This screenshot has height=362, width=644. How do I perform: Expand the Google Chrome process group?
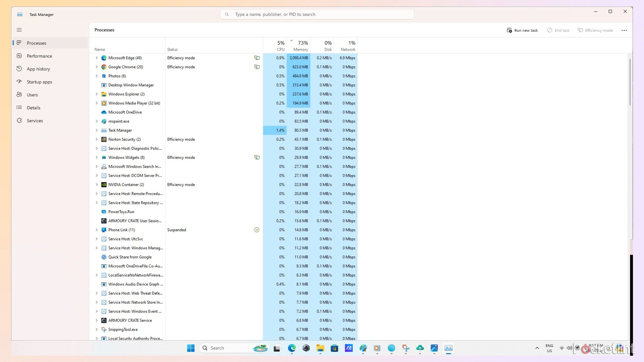coord(97,67)
